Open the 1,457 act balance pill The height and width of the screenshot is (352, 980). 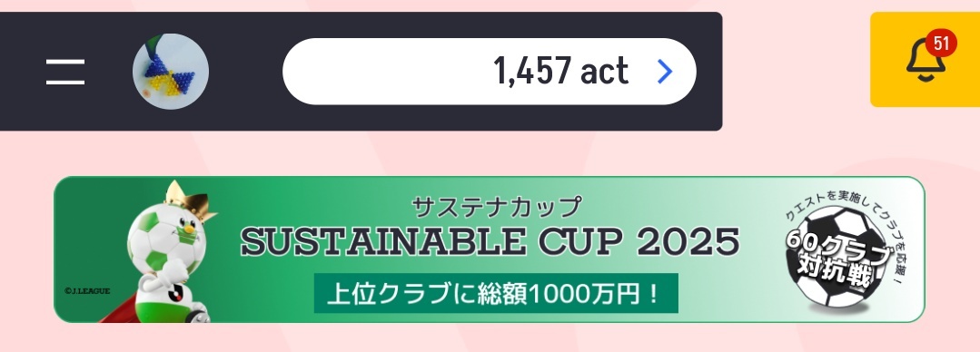[x=490, y=71]
